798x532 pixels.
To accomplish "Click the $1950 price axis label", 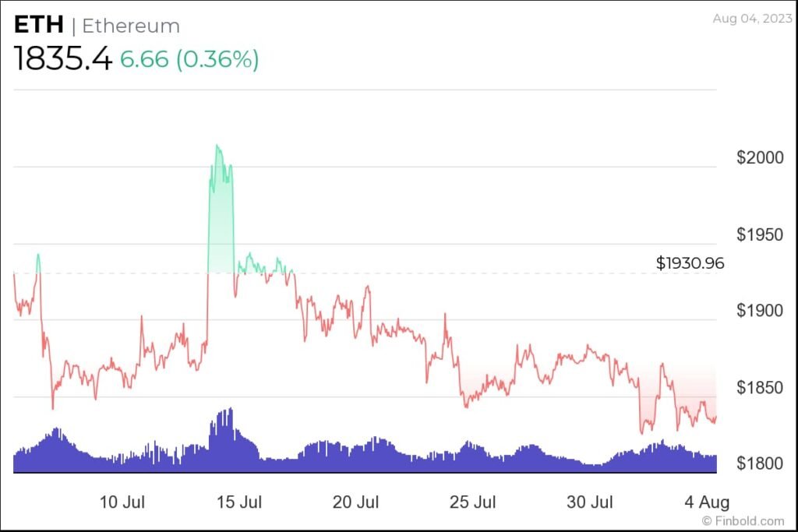I will pyautogui.click(x=761, y=234).
